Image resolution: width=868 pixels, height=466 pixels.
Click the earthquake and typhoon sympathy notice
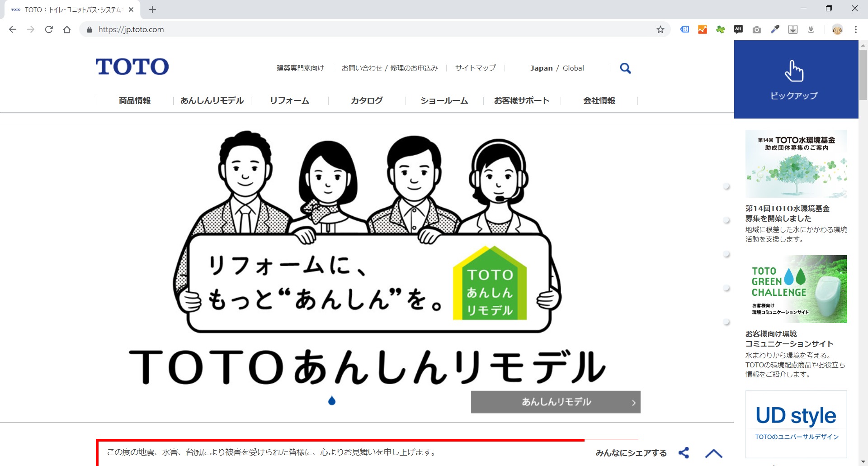(271, 452)
